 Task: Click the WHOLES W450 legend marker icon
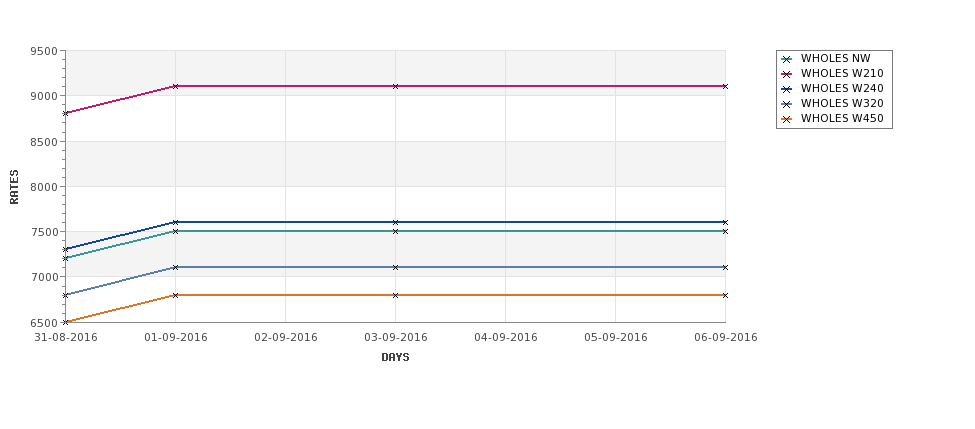[x=787, y=119]
